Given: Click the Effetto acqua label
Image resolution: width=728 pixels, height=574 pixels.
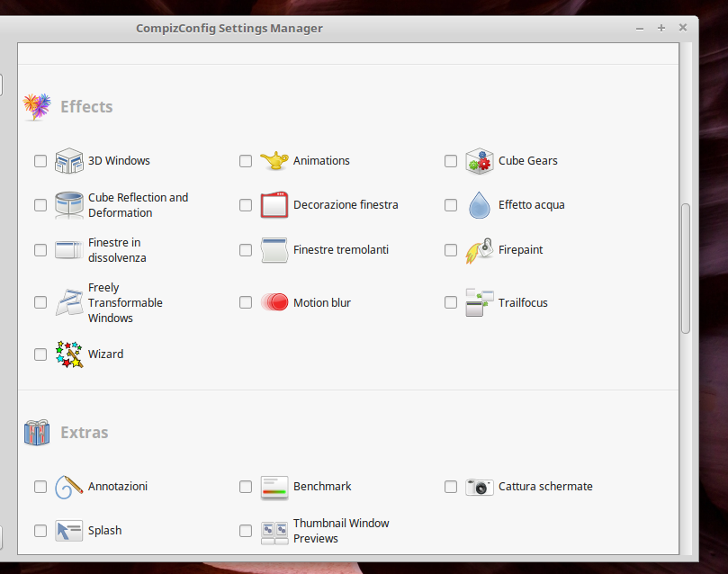Looking at the screenshot, I should pyautogui.click(x=532, y=205).
